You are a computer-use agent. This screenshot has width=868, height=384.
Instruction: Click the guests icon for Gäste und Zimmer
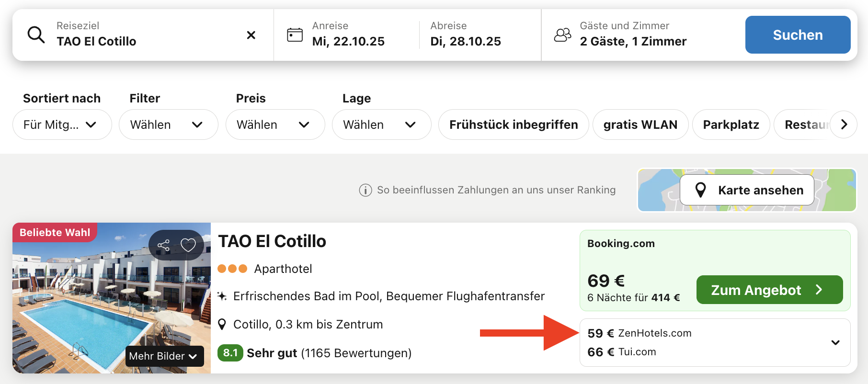(562, 35)
